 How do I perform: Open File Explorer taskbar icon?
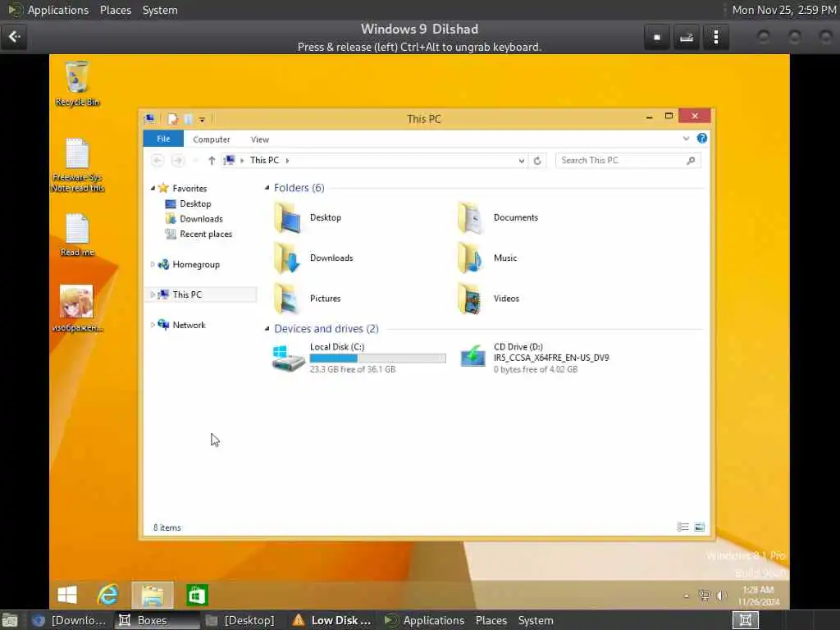153,595
